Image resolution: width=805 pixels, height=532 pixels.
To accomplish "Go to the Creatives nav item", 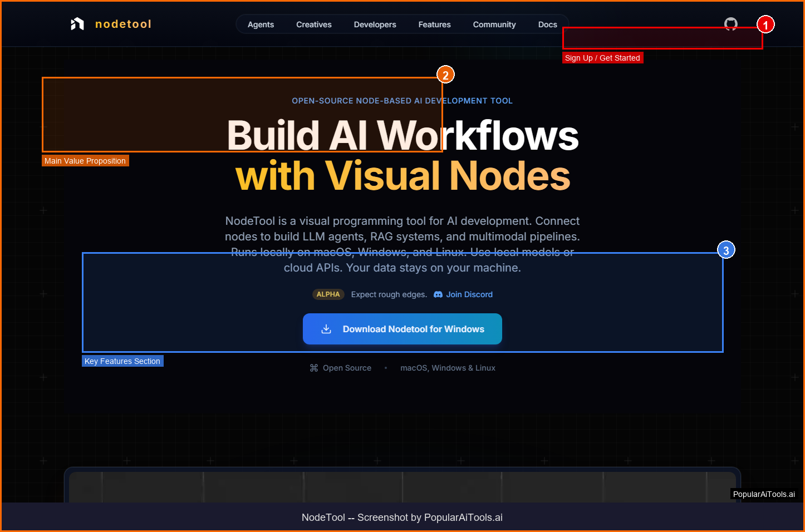I will (x=313, y=24).
